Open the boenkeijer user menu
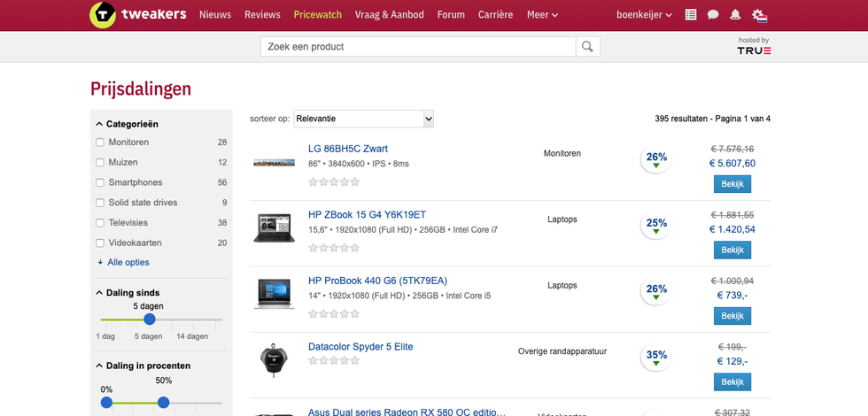This screenshot has width=868, height=416. 645,15
